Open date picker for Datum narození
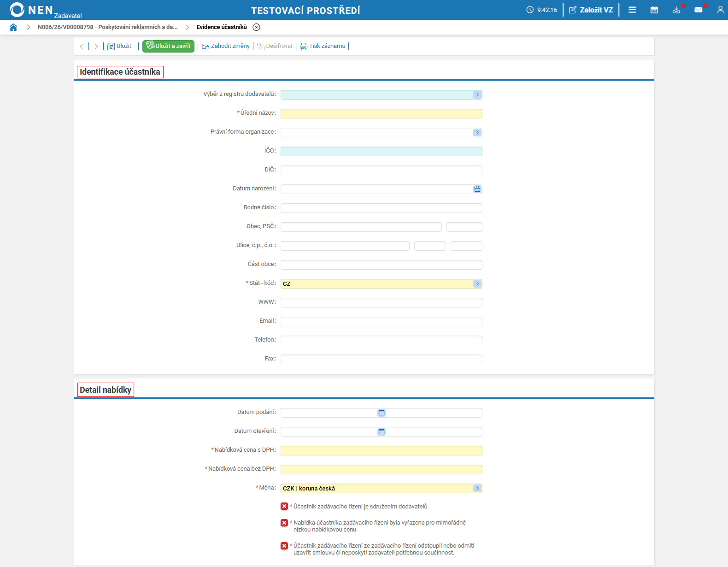 click(x=477, y=189)
